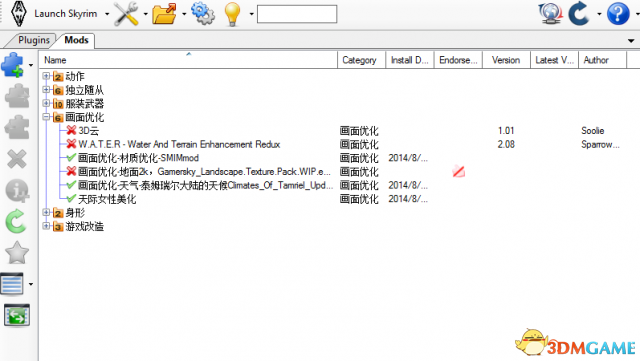Click the endorse star icon
640x361 pixels.
point(17,252)
